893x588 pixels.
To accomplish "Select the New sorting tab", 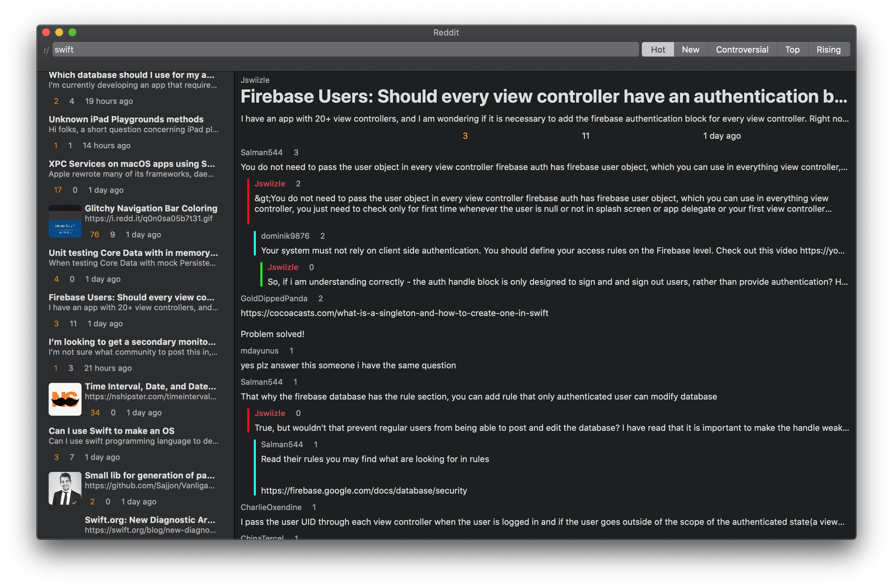I will (690, 50).
